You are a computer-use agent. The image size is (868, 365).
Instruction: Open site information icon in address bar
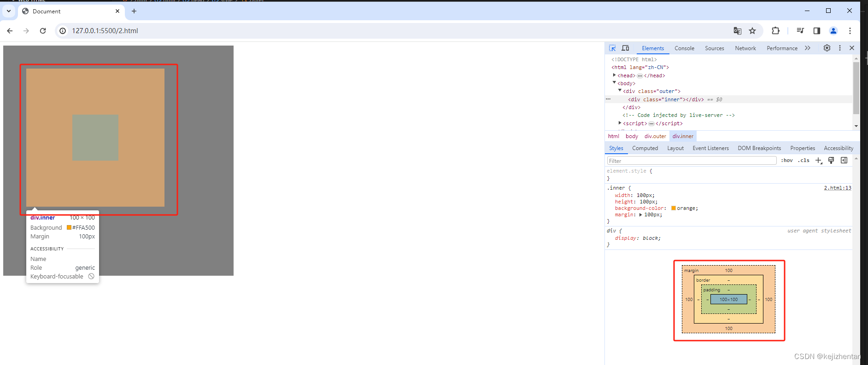[63, 31]
